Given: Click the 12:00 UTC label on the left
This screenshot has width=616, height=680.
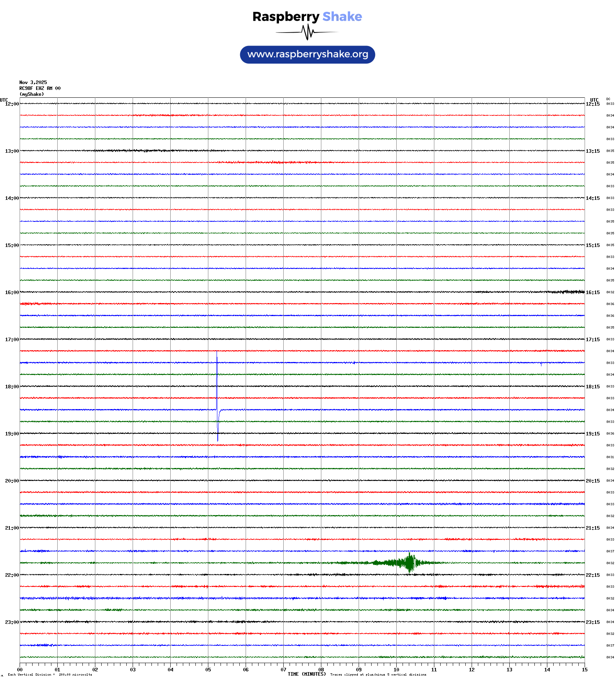Looking at the screenshot, I should (12, 104).
